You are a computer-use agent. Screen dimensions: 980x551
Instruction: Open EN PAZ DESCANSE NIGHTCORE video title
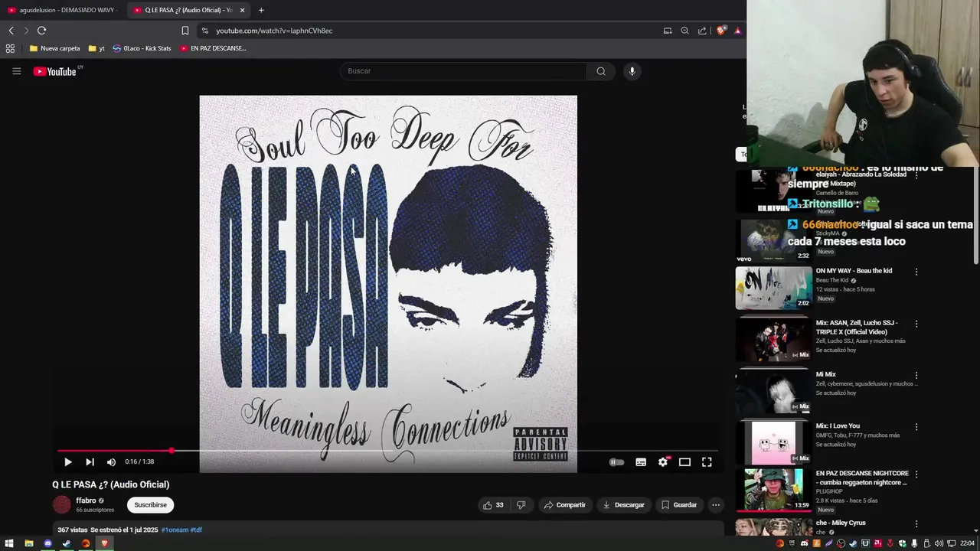861,478
